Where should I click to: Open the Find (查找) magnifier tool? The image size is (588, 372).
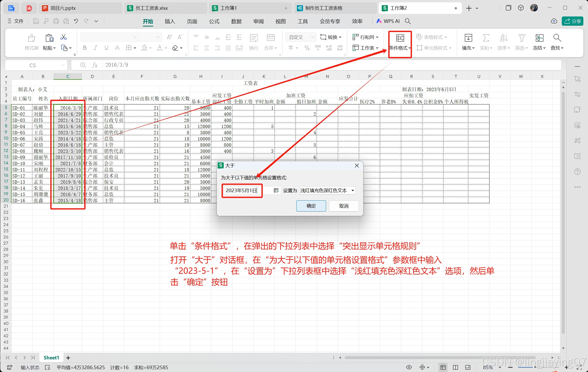pyautogui.click(x=557, y=38)
